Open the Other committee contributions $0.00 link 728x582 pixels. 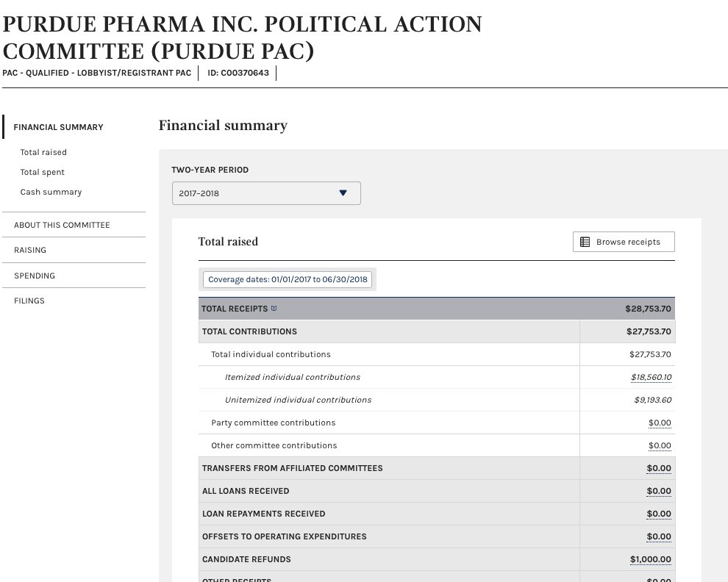pyautogui.click(x=660, y=445)
